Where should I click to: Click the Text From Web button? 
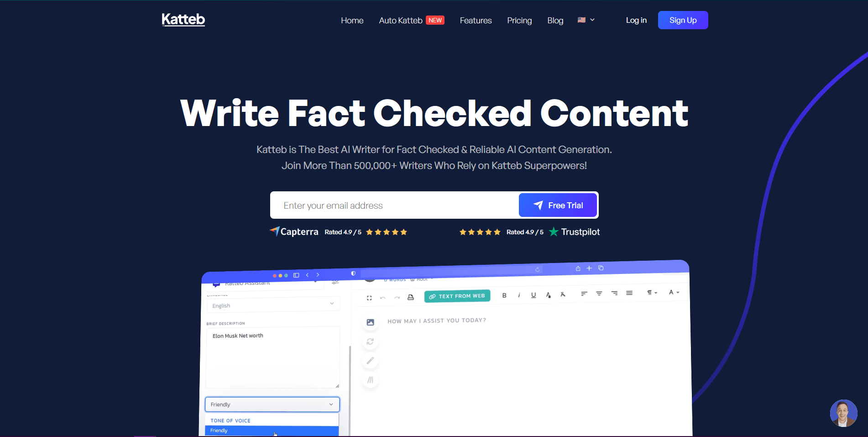click(x=457, y=296)
